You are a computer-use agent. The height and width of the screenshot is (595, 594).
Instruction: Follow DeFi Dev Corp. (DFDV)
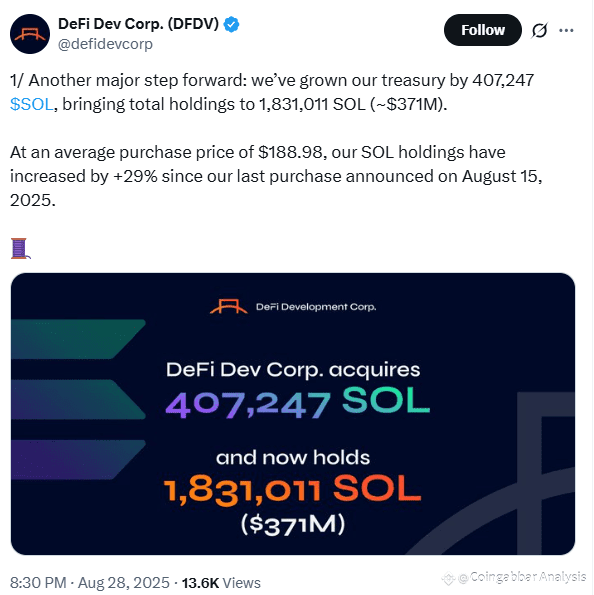pyautogui.click(x=483, y=30)
